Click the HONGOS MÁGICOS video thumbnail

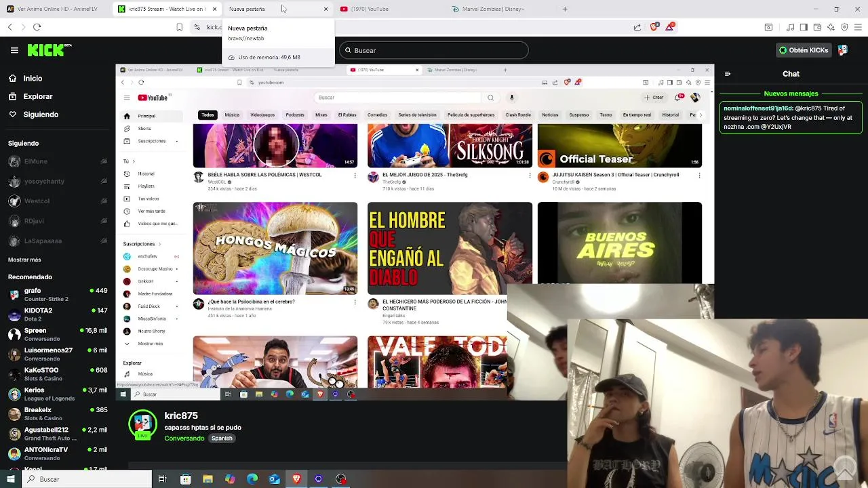coord(275,248)
